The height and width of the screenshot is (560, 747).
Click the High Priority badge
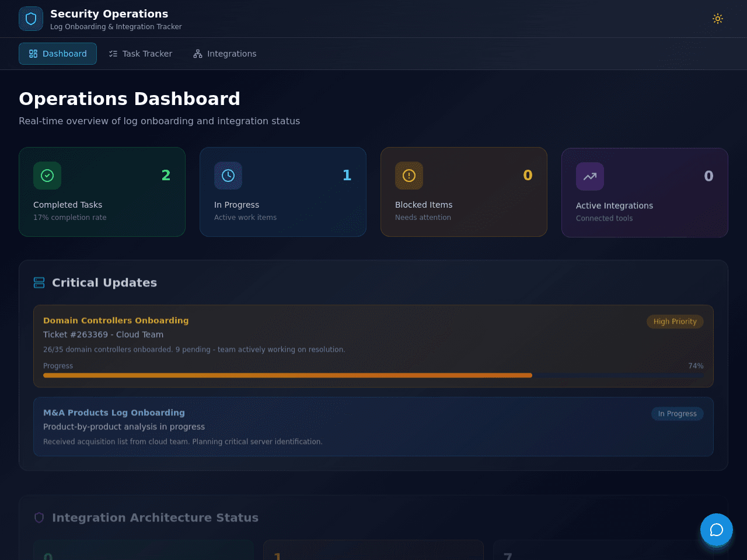pyautogui.click(x=675, y=321)
